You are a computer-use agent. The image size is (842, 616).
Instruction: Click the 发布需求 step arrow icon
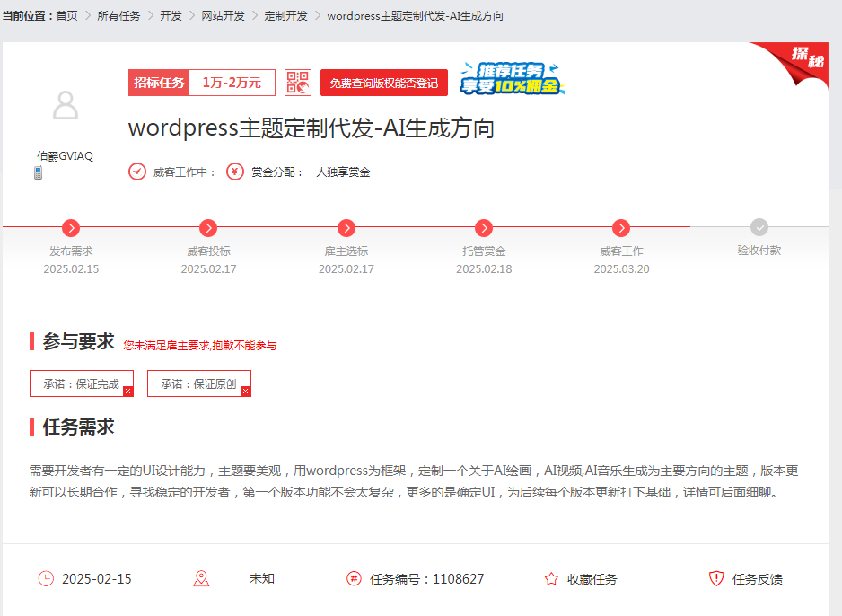pyautogui.click(x=71, y=228)
